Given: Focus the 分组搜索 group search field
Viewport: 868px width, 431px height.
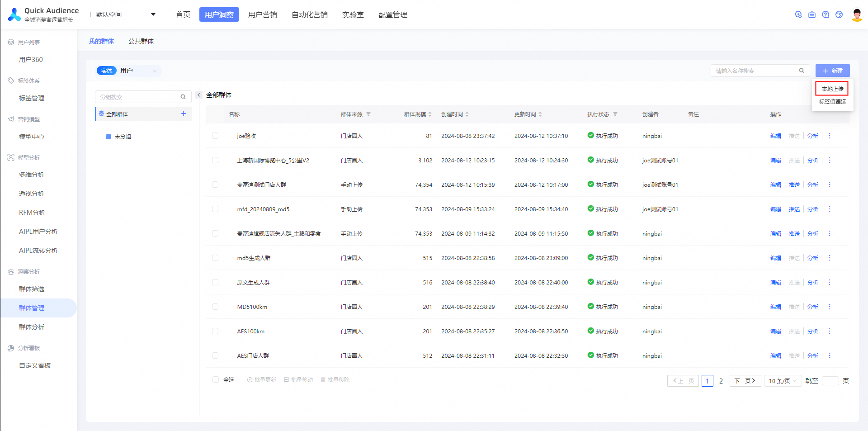Looking at the screenshot, I should pos(143,97).
